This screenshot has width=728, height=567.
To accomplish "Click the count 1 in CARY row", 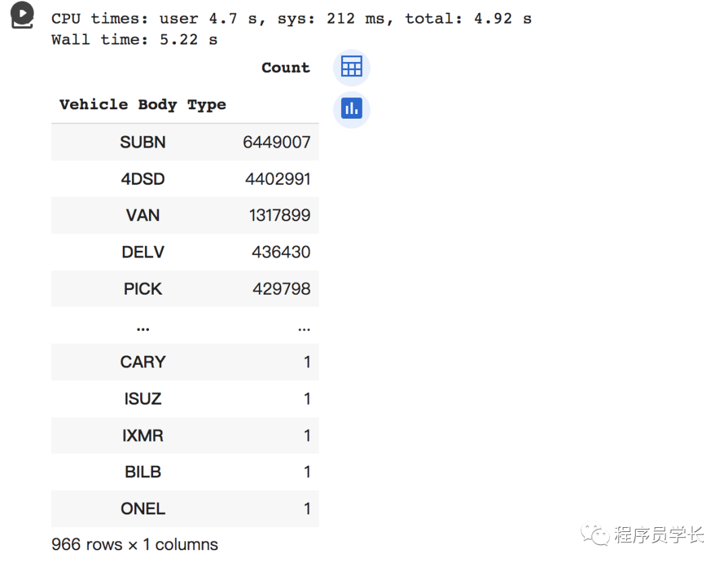I will pyautogui.click(x=307, y=362).
